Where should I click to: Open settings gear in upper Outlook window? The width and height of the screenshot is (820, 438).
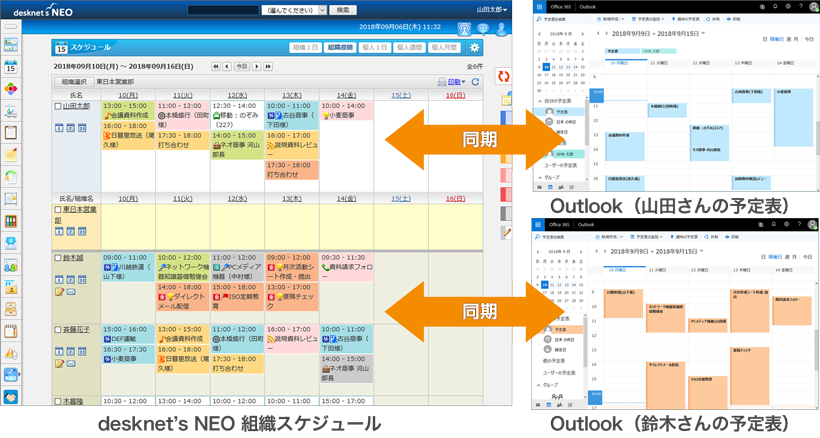(x=788, y=7)
